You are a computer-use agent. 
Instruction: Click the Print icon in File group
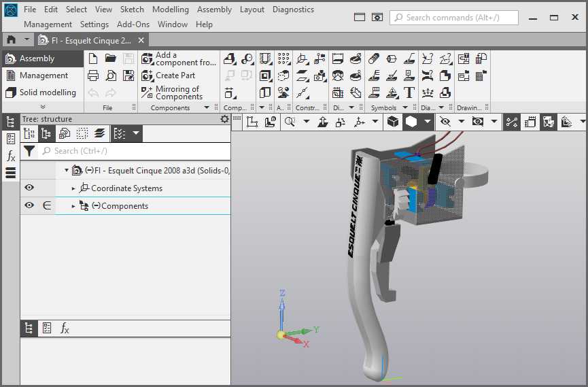(x=93, y=75)
